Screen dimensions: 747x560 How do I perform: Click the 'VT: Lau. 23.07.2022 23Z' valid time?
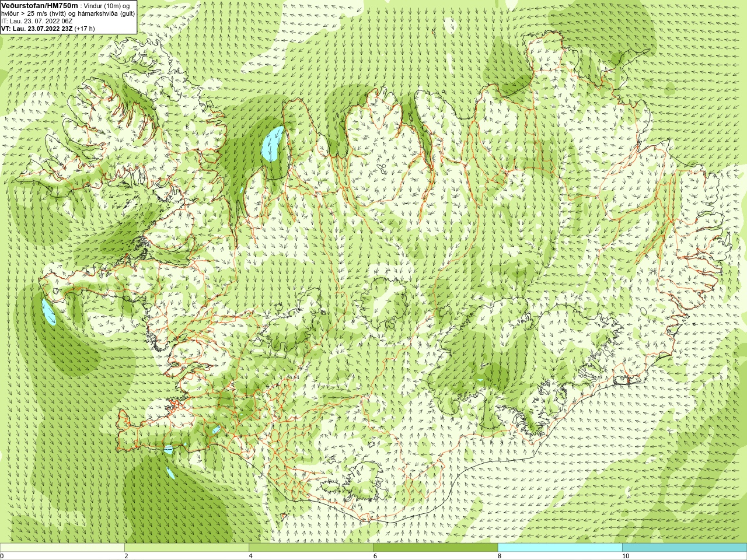[37, 29]
